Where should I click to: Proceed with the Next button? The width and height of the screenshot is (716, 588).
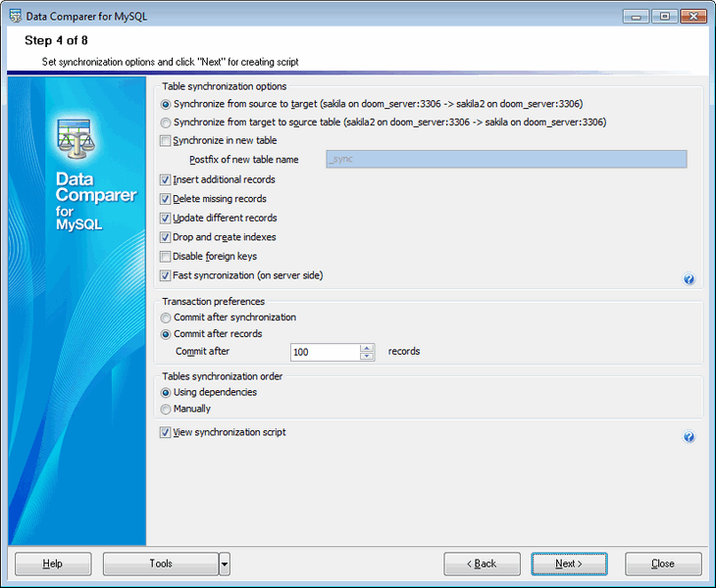click(x=569, y=564)
